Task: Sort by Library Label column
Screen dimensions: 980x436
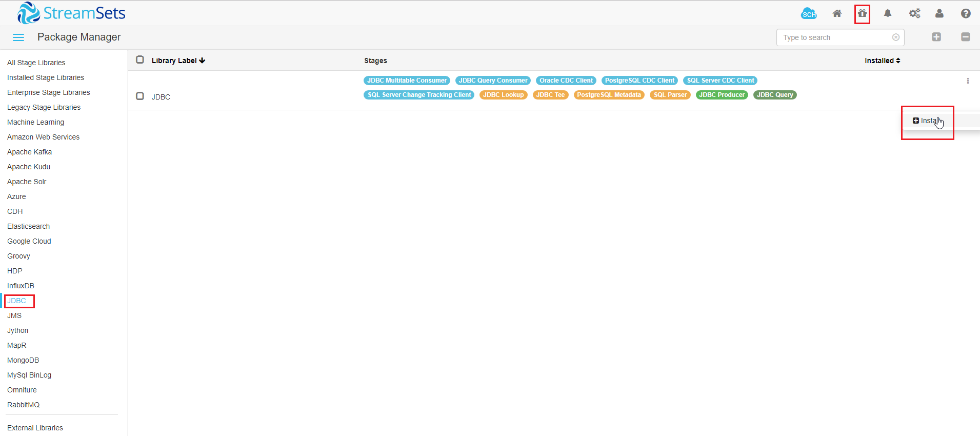Action: (178, 61)
